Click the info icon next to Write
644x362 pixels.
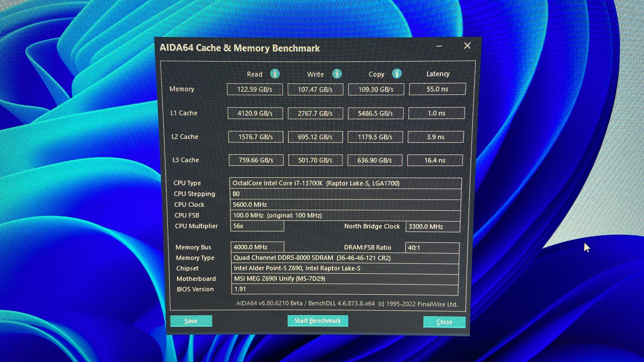(x=337, y=74)
